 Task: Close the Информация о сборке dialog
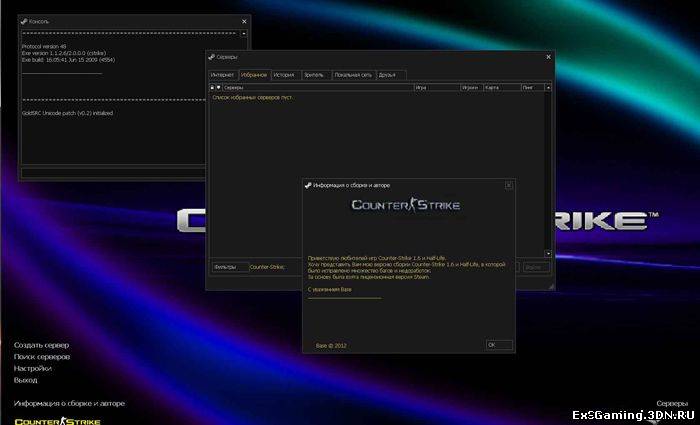[508, 185]
